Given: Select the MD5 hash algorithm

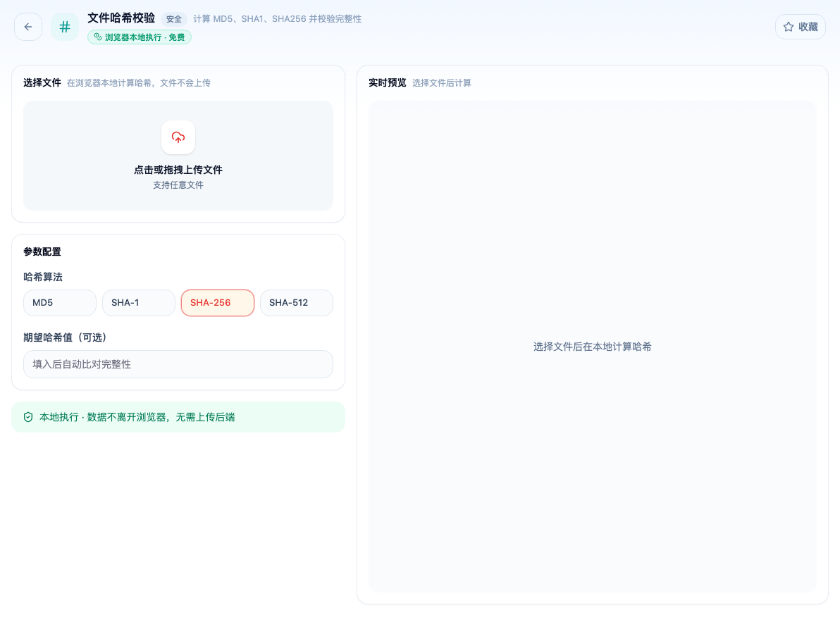Looking at the screenshot, I should 60,303.
